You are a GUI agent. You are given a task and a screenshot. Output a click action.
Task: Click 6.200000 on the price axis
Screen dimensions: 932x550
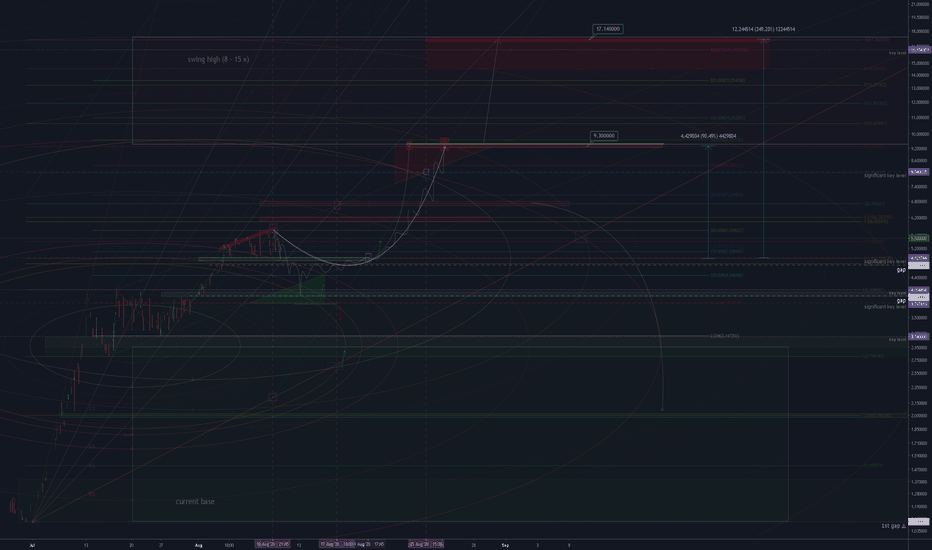919,218
